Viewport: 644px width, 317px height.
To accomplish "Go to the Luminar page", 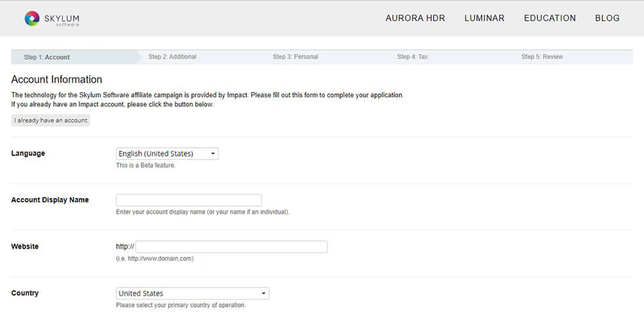I will tap(484, 18).
